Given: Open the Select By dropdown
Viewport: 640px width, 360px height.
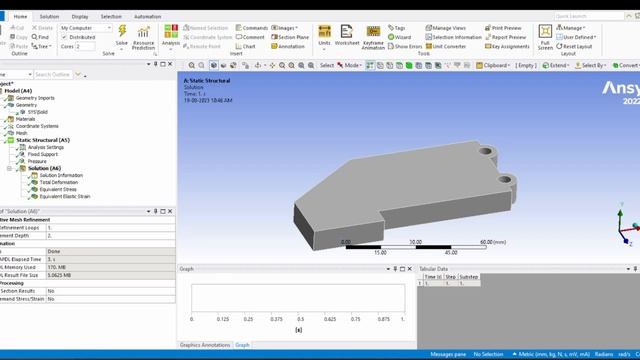Looking at the screenshot, I should coord(591,65).
